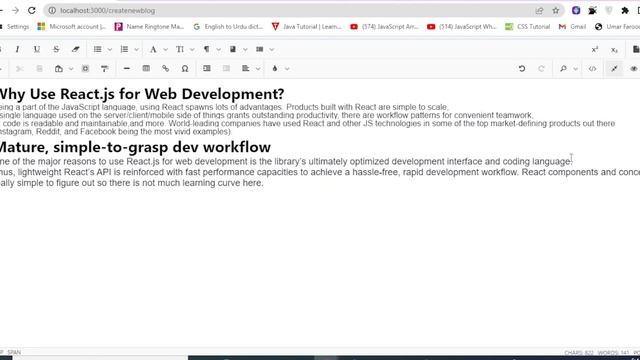
Task: Select all editor content
Action: (x=85, y=69)
